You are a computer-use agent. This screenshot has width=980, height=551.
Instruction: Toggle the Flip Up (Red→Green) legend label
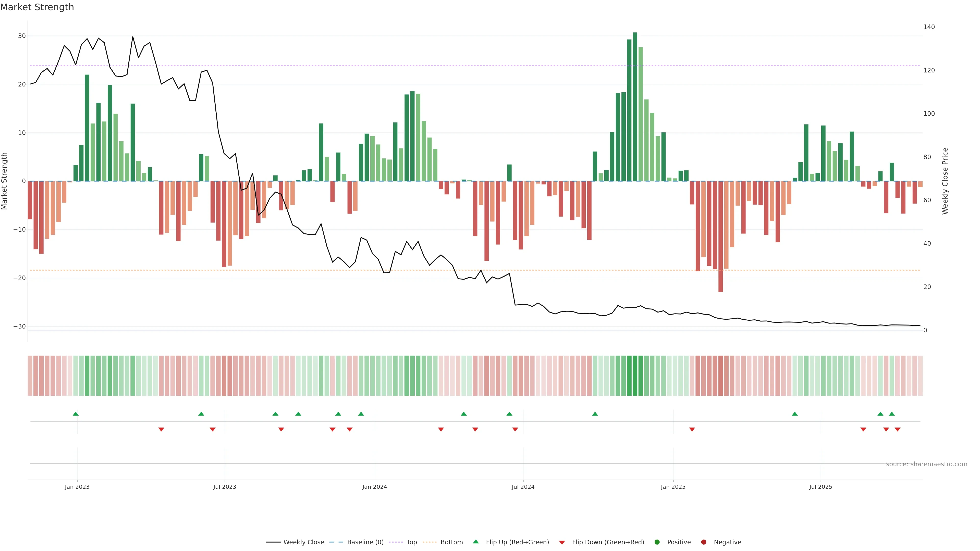(517, 542)
